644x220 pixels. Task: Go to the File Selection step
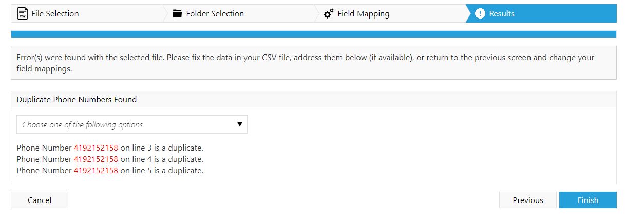pos(55,14)
